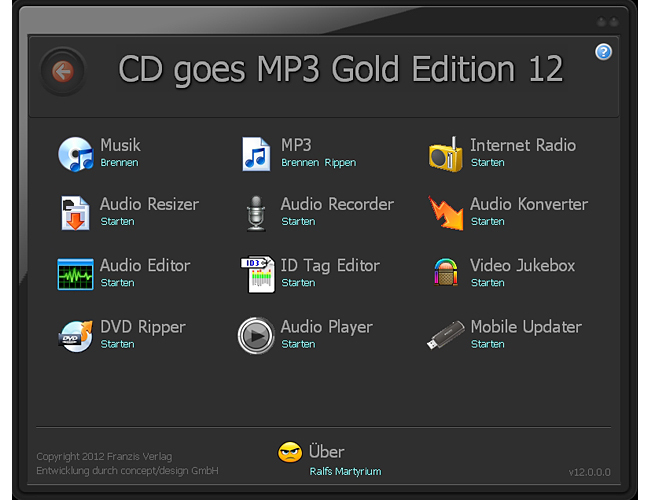Click the Audio Resizer heading
The width and height of the screenshot is (650, 500).
(x=149, y=204)
